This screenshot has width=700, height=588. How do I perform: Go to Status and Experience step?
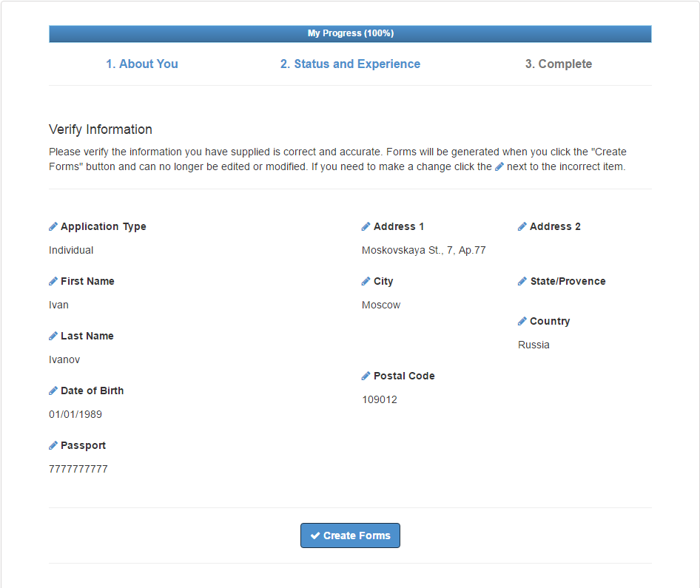(351, 64)
